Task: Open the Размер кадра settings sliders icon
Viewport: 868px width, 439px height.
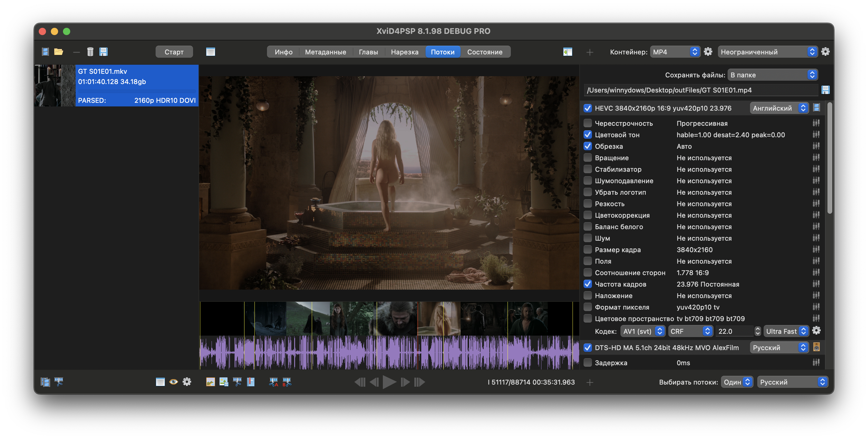Action: [816, 249]
